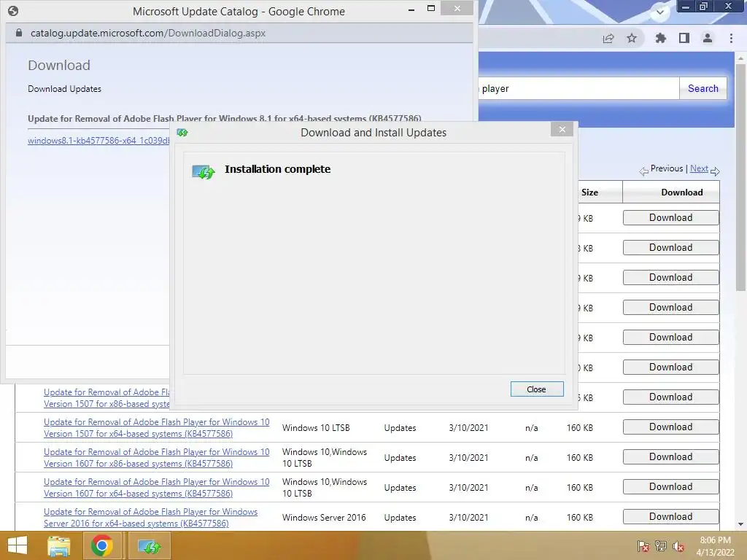Minimize the Microsoft Update Catalog popup window

pos(411,9)
